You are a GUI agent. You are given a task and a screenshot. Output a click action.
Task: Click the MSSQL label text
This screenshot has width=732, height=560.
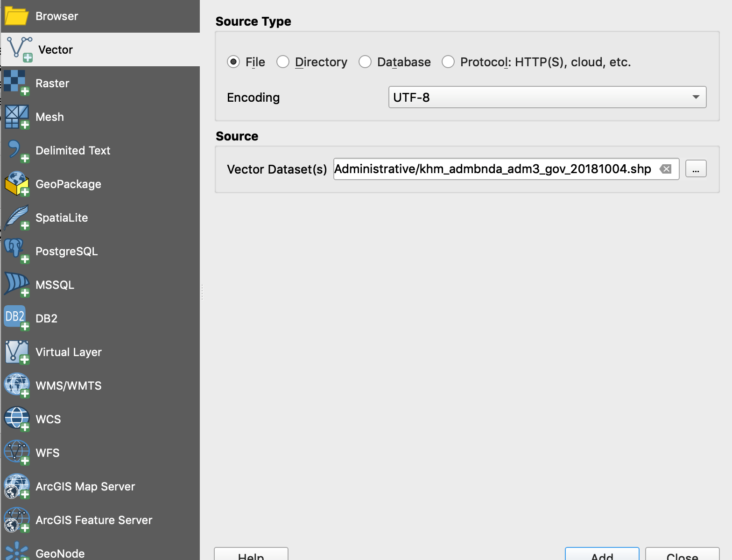[55, 285]
